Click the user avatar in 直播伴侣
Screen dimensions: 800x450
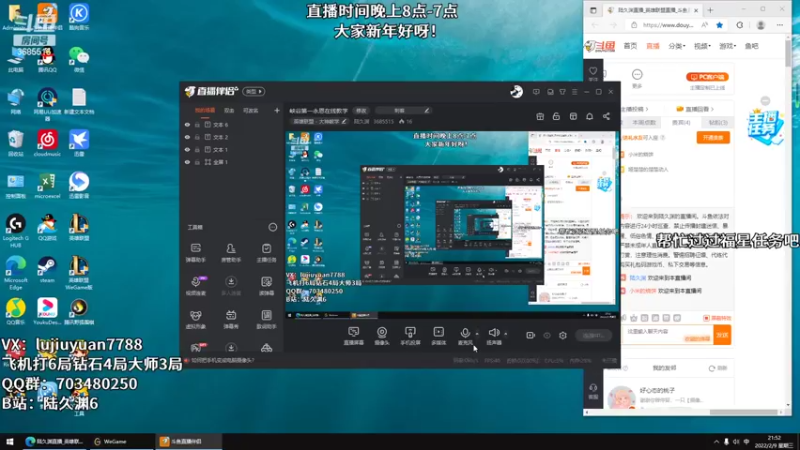click(x=516, y=91)
